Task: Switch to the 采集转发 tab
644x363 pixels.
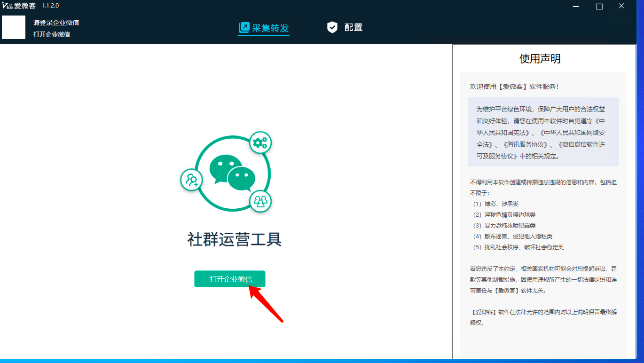Action: coord(264,28)
